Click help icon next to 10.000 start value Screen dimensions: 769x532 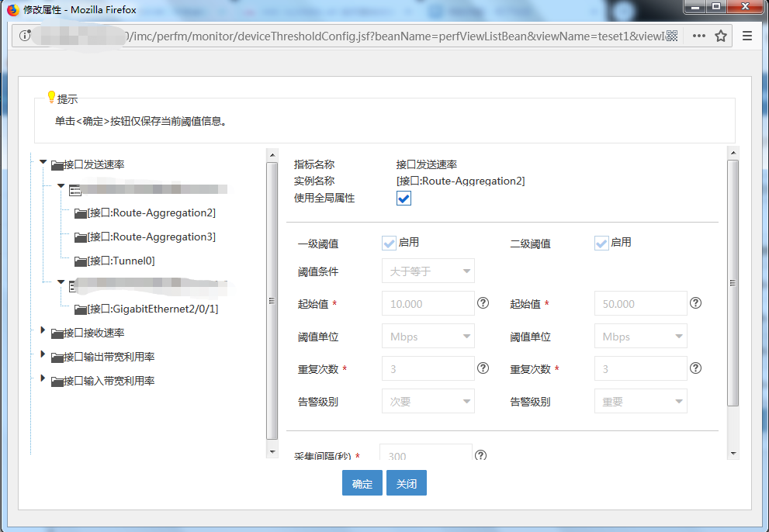click(483, 303)
